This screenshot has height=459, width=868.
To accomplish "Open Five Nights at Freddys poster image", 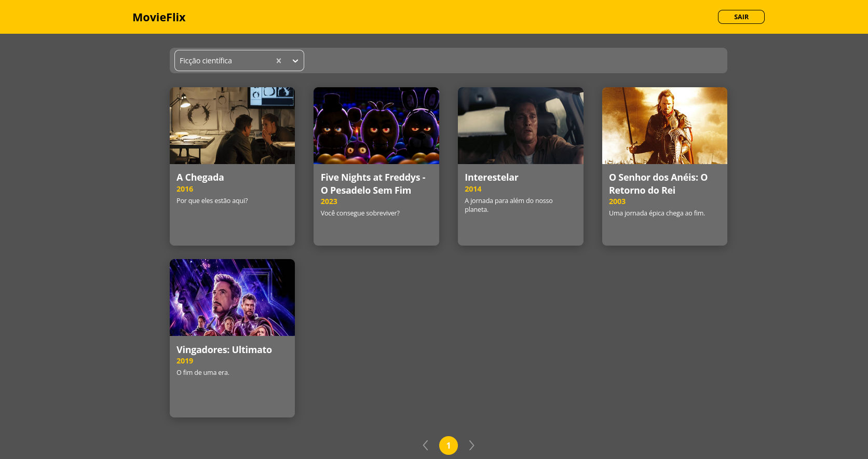I will point(376,126).
